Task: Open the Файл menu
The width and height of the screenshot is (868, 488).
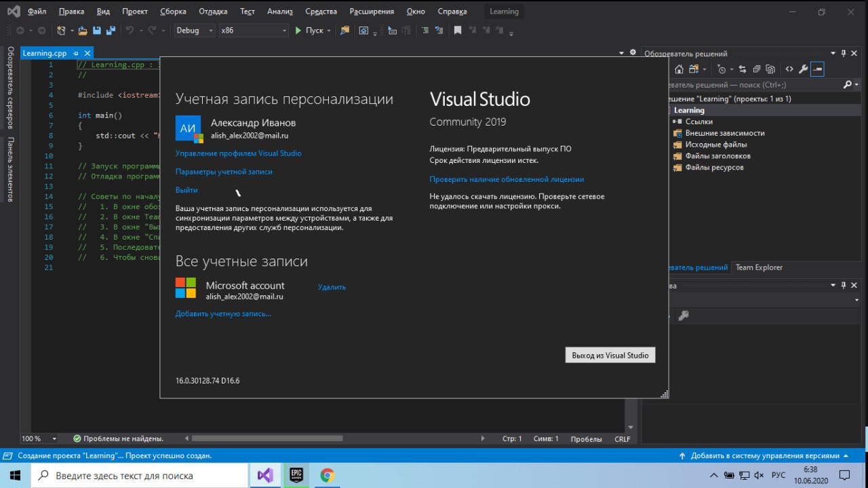Action: tap(37, 12)
